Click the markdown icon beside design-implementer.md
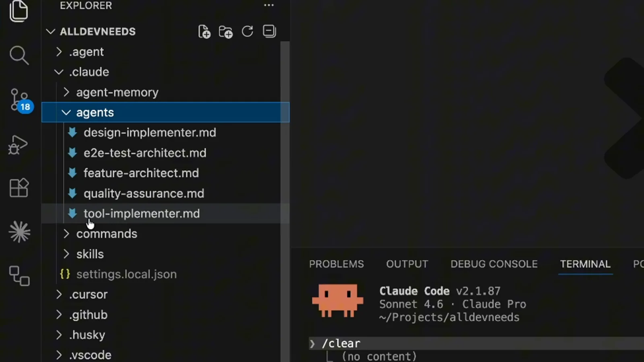644x362 pixels. [x=72, y=132]
